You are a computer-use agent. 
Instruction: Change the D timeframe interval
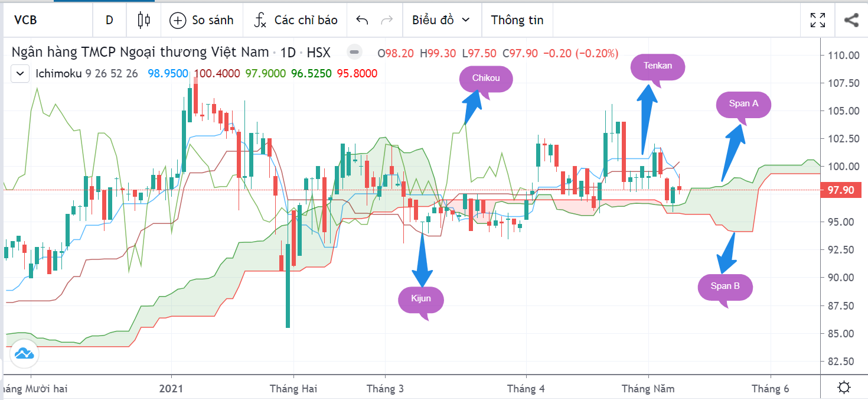109,20
